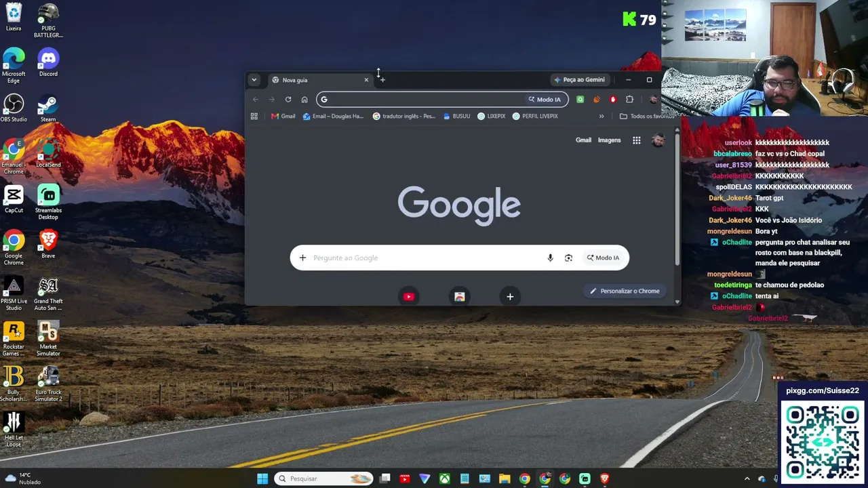Image resolution: width=868 pixels, height=488 pixels.
Task: Go to Chrome home page icon
Action: coord(304,100)
